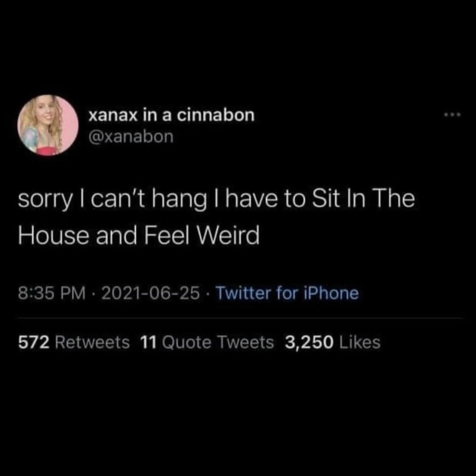Select the 8:35 PM timestamp

point(52,293)
